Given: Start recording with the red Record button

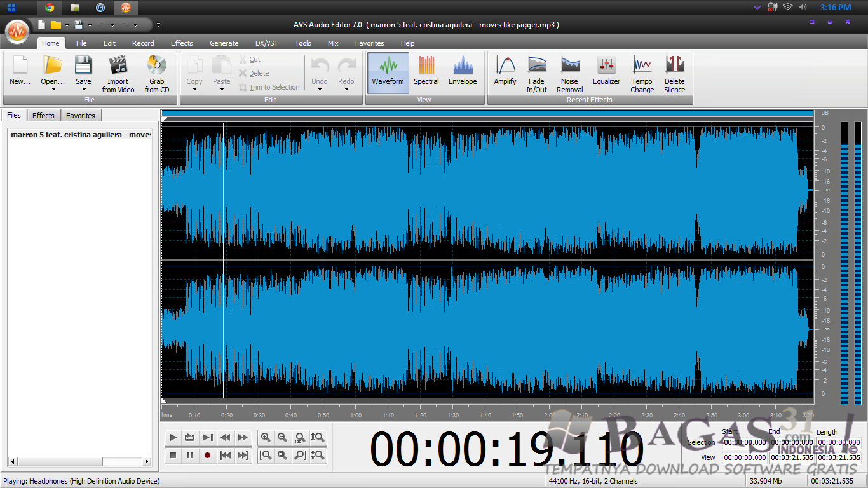Looking at the screenshot, I should pos(207,455).
